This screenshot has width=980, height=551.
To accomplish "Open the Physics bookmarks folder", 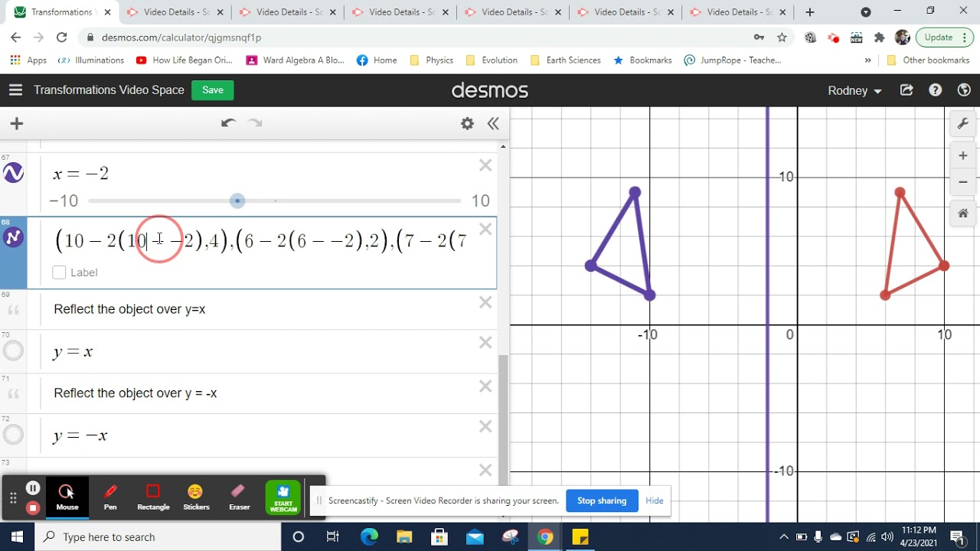I will [x=432, y=60].
